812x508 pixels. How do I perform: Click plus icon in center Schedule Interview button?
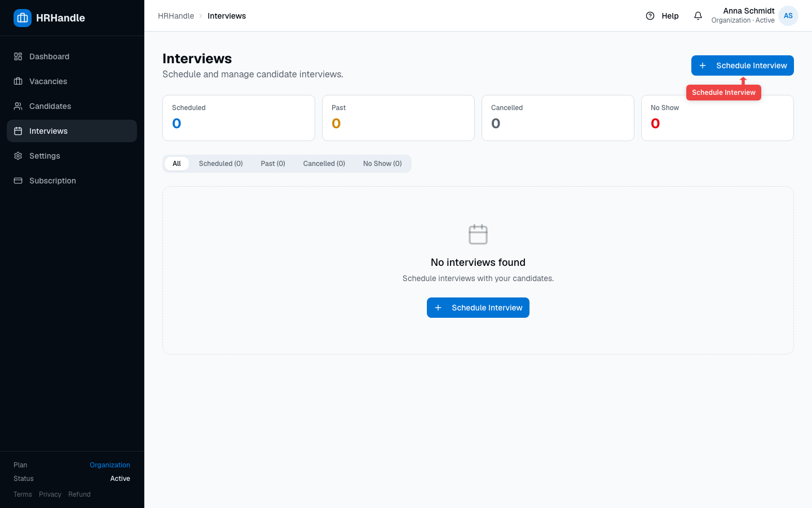coord(438,308)
